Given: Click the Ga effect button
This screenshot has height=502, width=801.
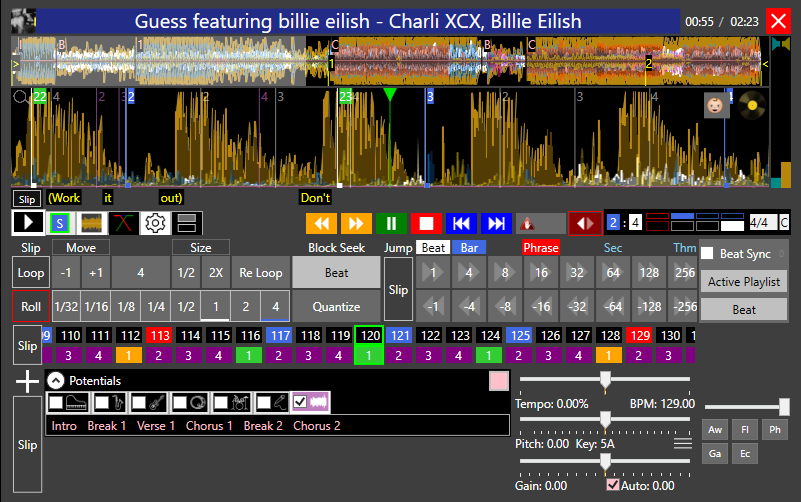Looking at the screenshot, I should [715, 453].
